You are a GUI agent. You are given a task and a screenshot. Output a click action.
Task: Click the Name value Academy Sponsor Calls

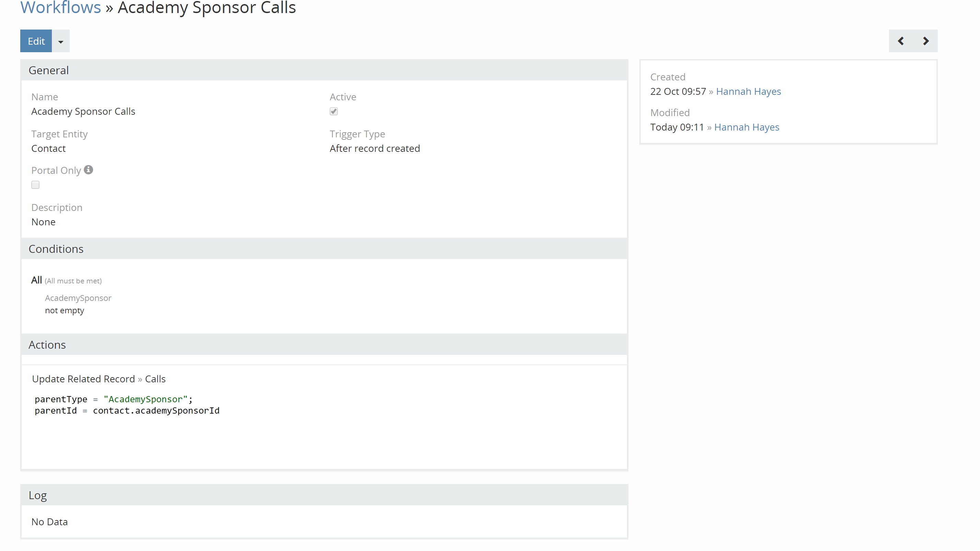[x=83, y=112]
